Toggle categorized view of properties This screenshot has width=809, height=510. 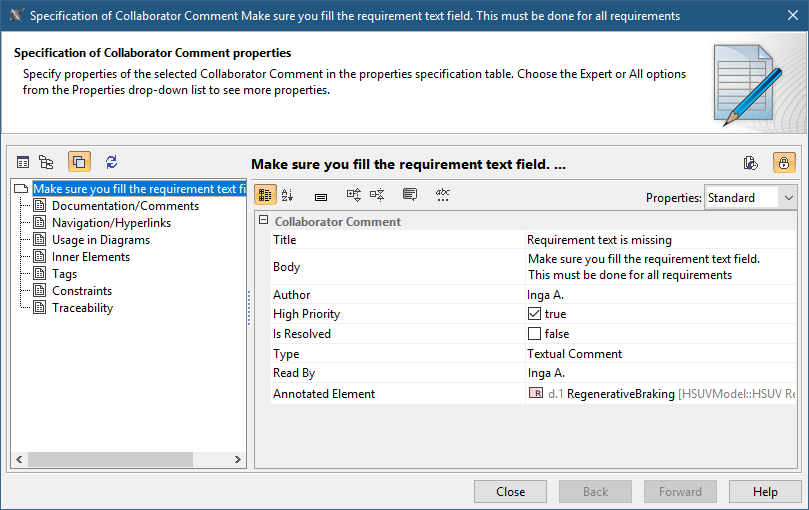click(x=265, y=196)
